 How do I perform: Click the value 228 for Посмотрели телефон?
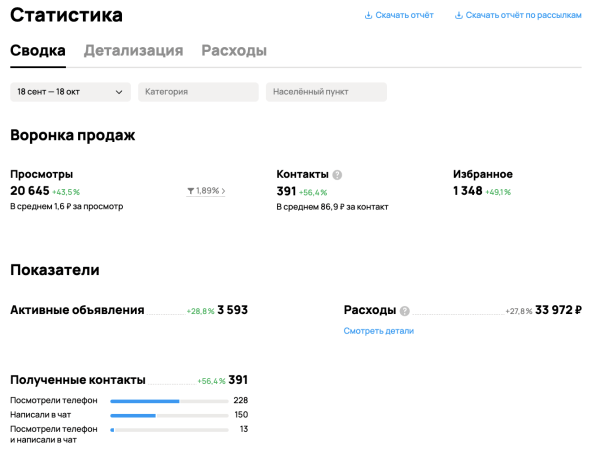(241, 400)
